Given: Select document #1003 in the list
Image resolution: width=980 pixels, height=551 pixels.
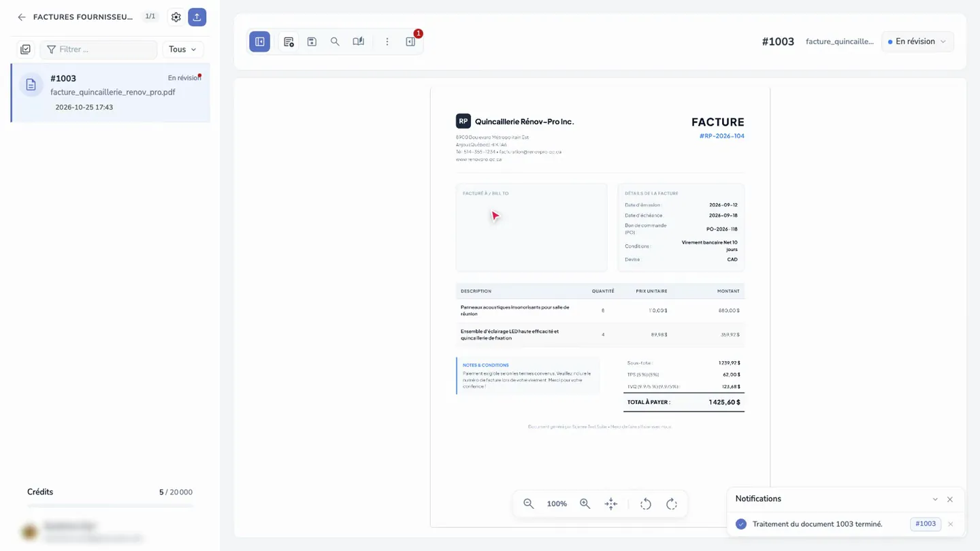Looking at the screenshot, I should [x=110, y=93].
